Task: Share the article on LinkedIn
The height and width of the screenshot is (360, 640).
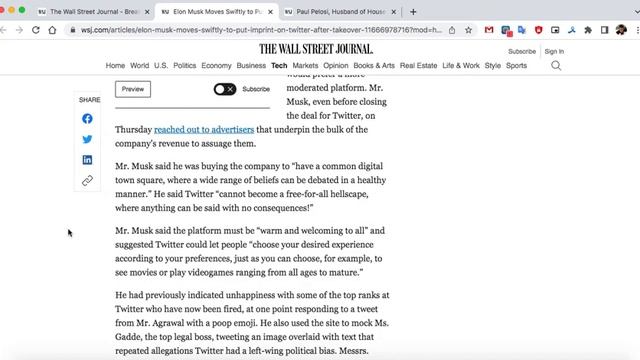Action: (x=87, y=160)
